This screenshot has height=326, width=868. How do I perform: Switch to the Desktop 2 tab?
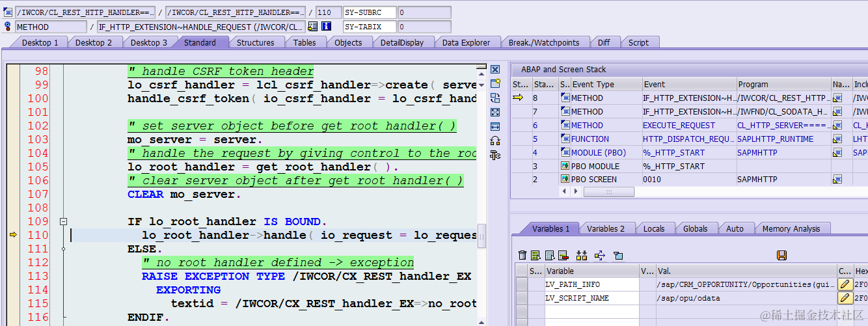[x=94, y=42]
